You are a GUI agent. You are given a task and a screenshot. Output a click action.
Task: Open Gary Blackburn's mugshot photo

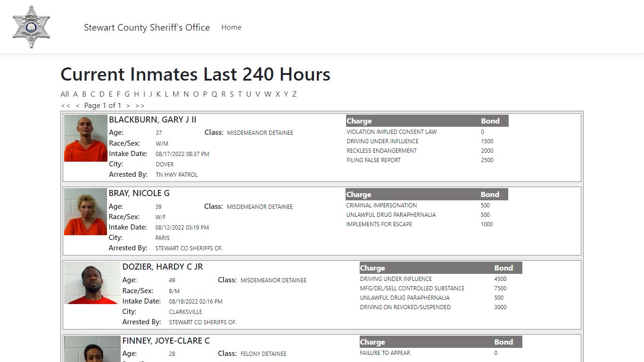[x=86, y=138]
